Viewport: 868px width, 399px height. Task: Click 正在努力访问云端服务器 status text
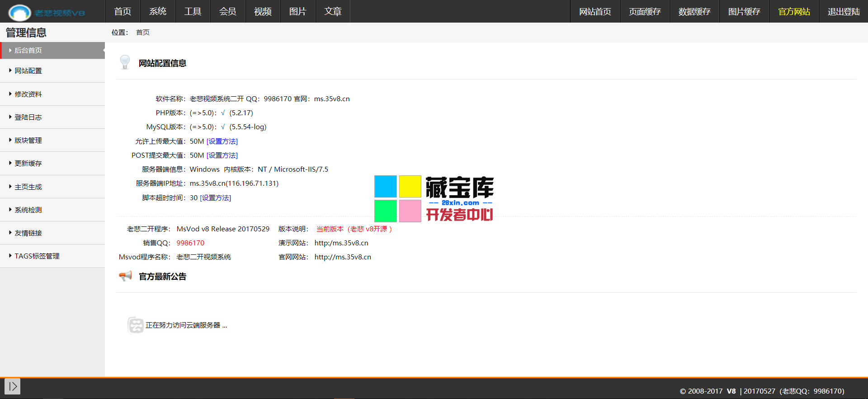[x=186, y=325]
